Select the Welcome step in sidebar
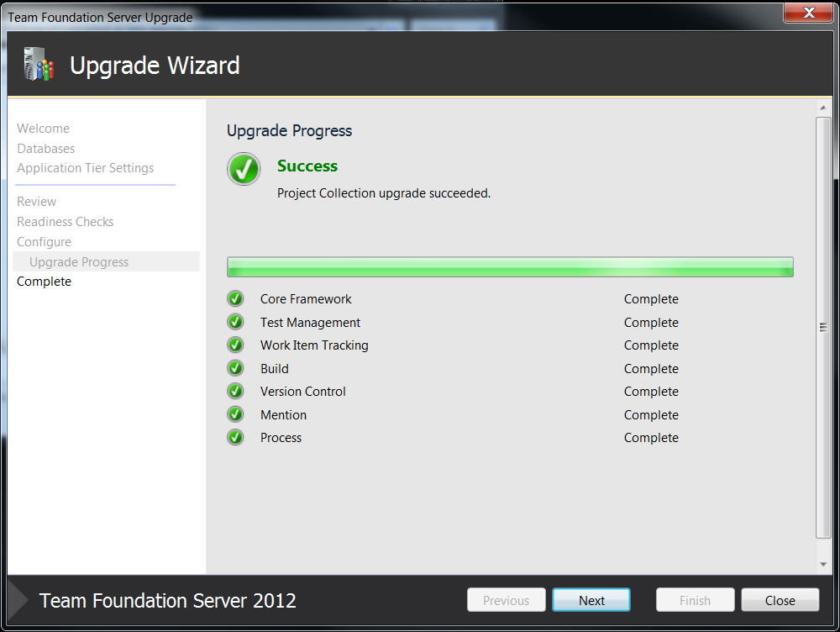 pyautogui.click(x=44, y=129)
